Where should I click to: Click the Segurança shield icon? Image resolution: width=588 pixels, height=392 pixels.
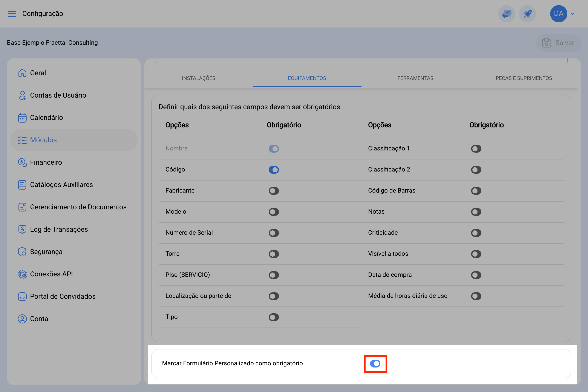22,252
